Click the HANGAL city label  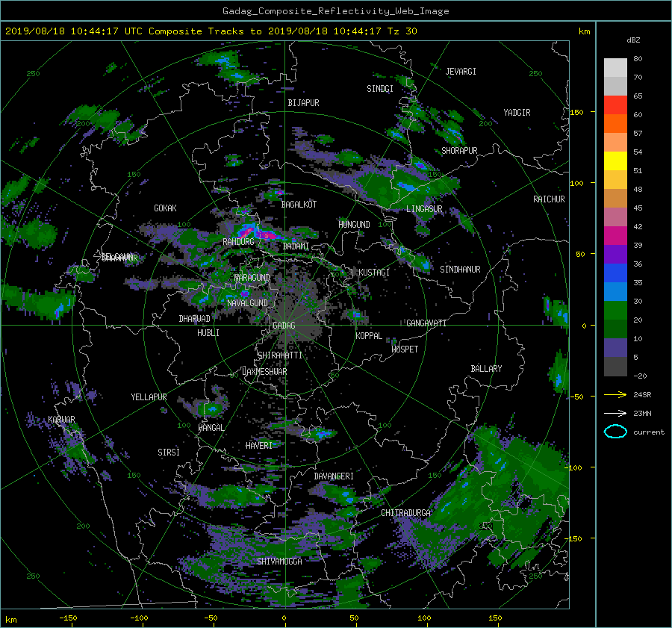(211, 428)
